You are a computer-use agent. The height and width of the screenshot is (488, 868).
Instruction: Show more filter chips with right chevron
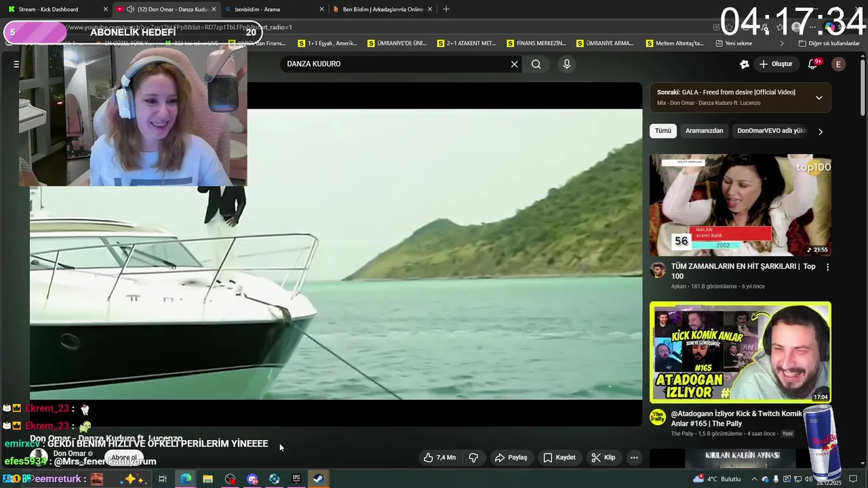[820, 131]
